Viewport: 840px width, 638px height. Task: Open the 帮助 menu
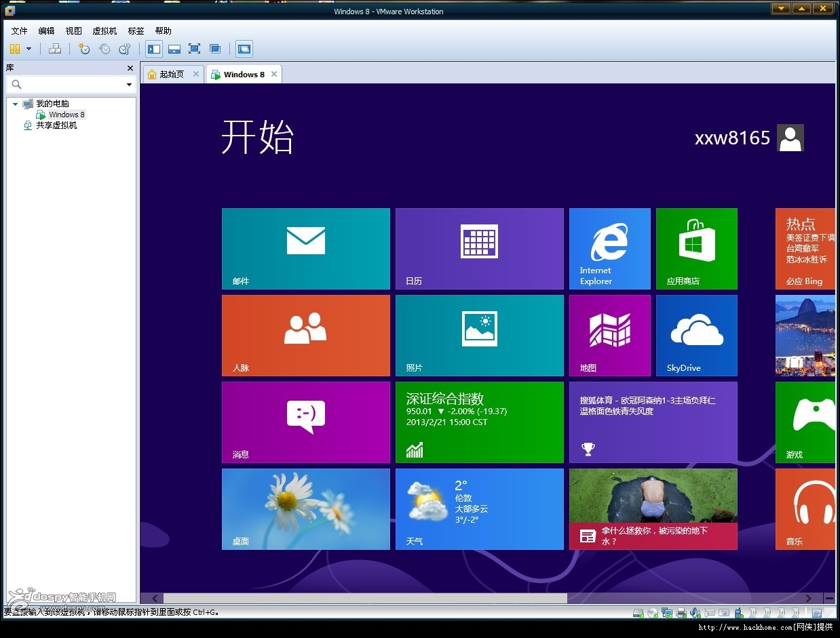164,31
